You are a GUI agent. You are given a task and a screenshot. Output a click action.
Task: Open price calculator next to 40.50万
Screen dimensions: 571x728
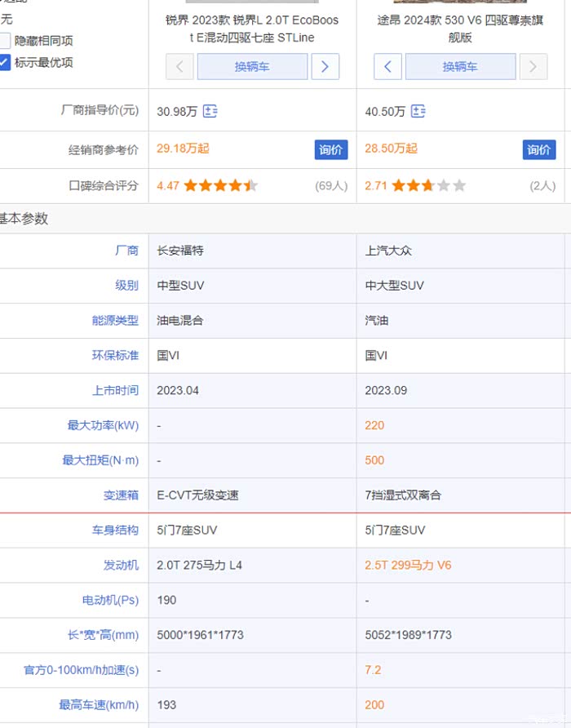[x=418, y=111]
